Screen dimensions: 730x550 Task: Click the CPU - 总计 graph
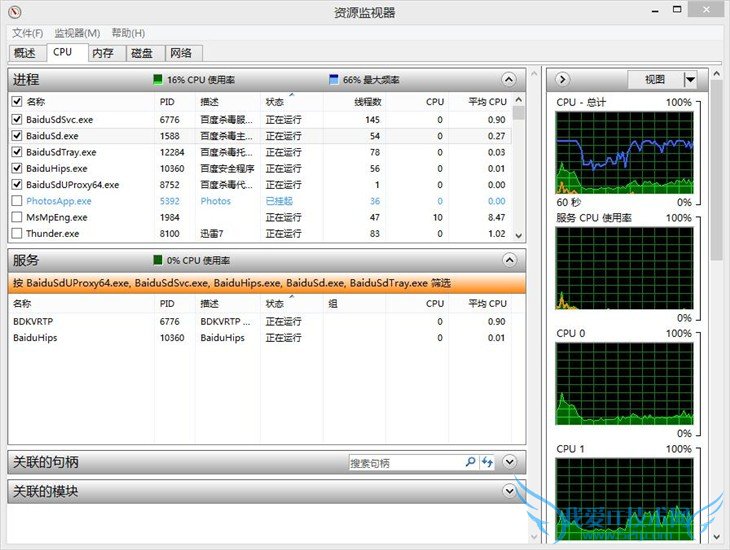(x=624, y=152)
